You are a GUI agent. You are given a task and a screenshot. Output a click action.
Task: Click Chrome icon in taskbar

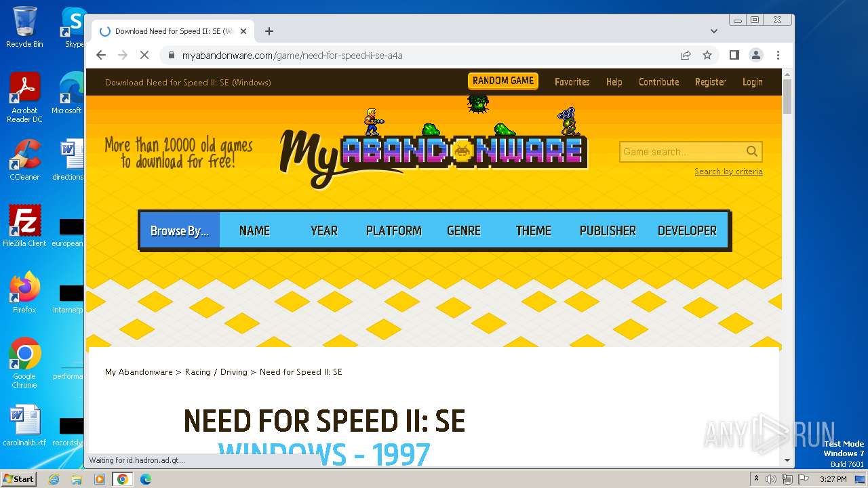(x=123, y=479)
